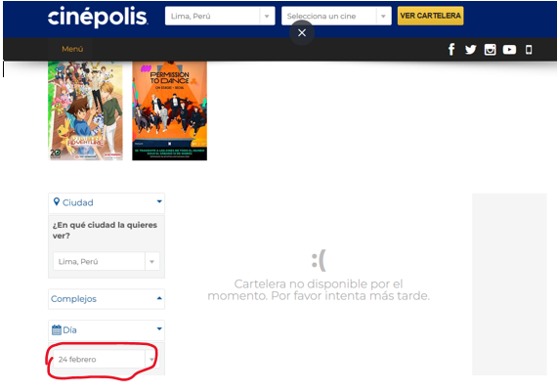Open the Cinépolis Twitter icon
Viewport: 558px width, 392px height.
pos(470,50)
